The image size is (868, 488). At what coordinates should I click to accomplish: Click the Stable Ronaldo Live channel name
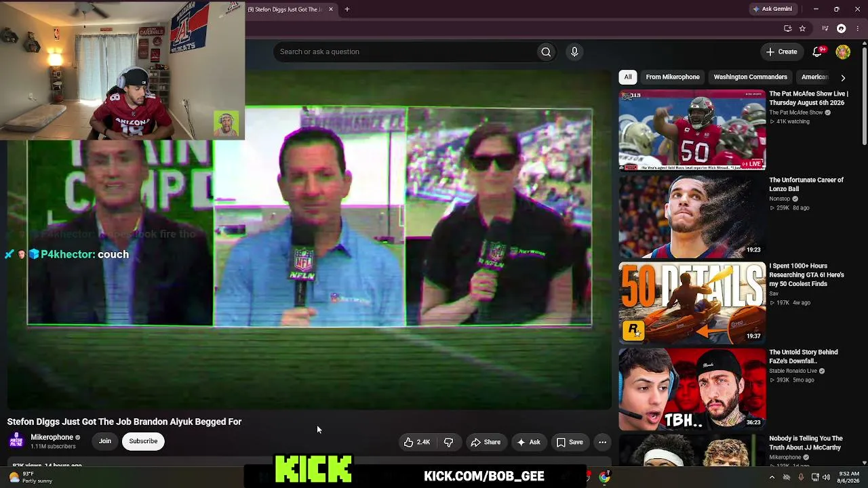793,371
